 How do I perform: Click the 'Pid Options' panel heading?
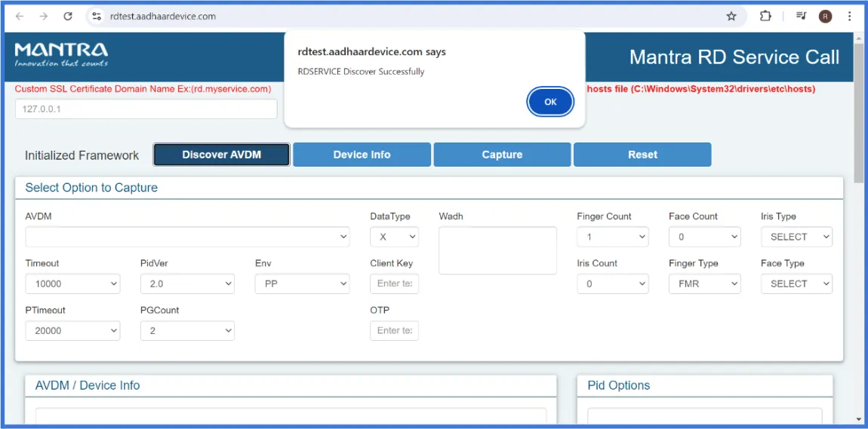click(619, 385)
